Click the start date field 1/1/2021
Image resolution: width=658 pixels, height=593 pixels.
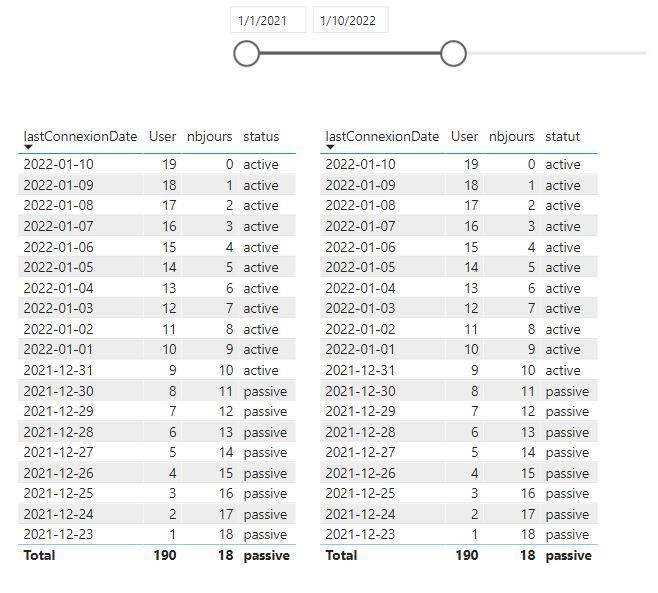tap(268, 20)
